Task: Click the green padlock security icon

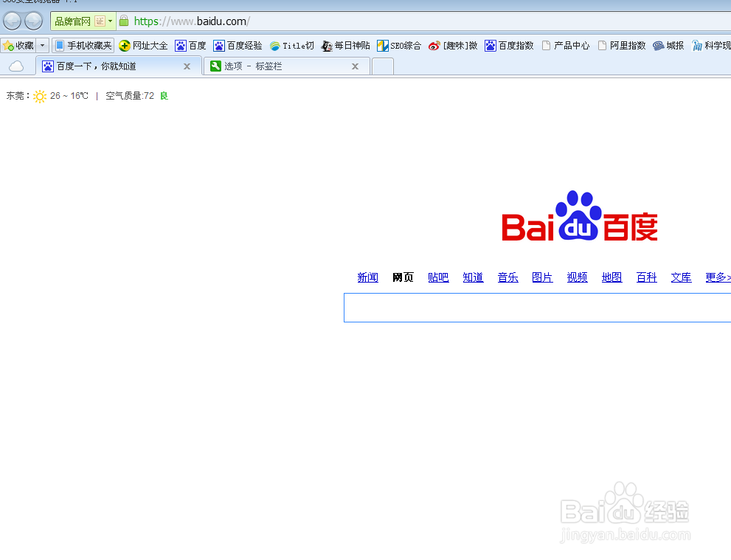Action: pos(123,21)
